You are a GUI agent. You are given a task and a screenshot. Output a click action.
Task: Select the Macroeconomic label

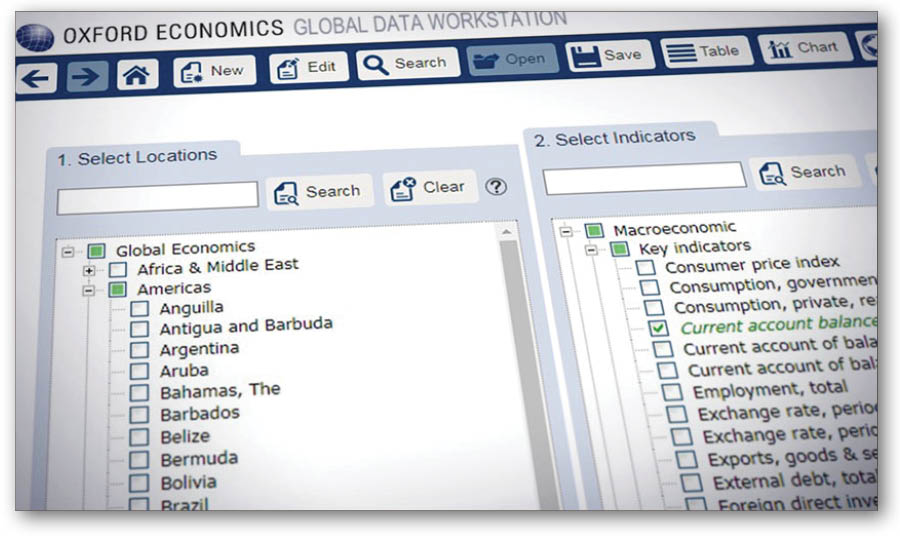point(674,229)
